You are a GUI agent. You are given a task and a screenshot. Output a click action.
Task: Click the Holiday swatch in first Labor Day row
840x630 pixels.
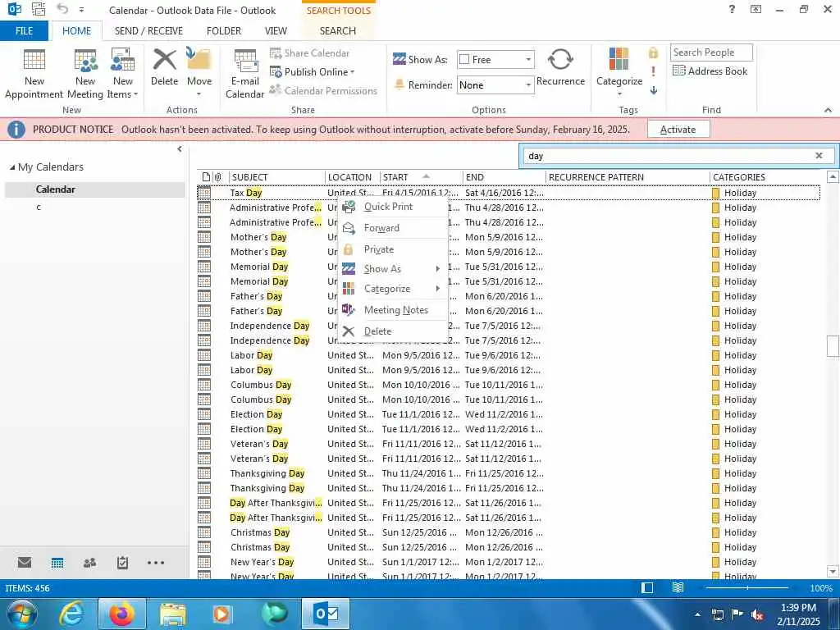tap(715, 355)
